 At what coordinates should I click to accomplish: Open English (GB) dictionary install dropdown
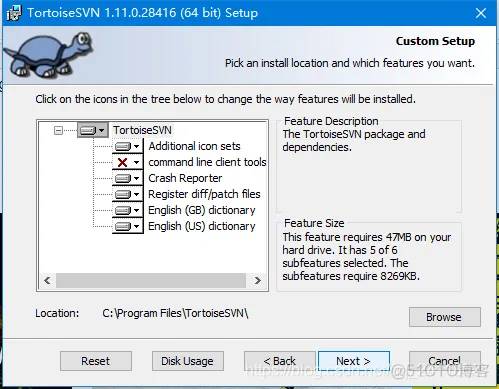[x=128, y=210]
